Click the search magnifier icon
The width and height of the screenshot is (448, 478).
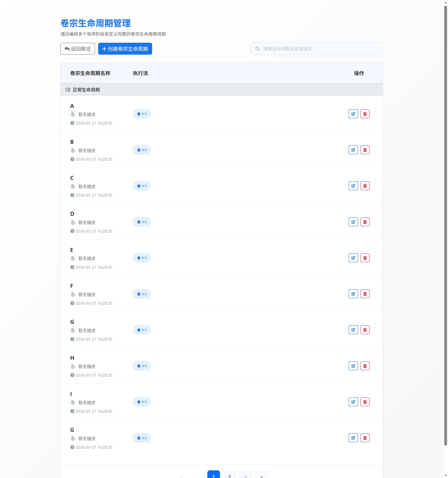click(x=257, y=49)
